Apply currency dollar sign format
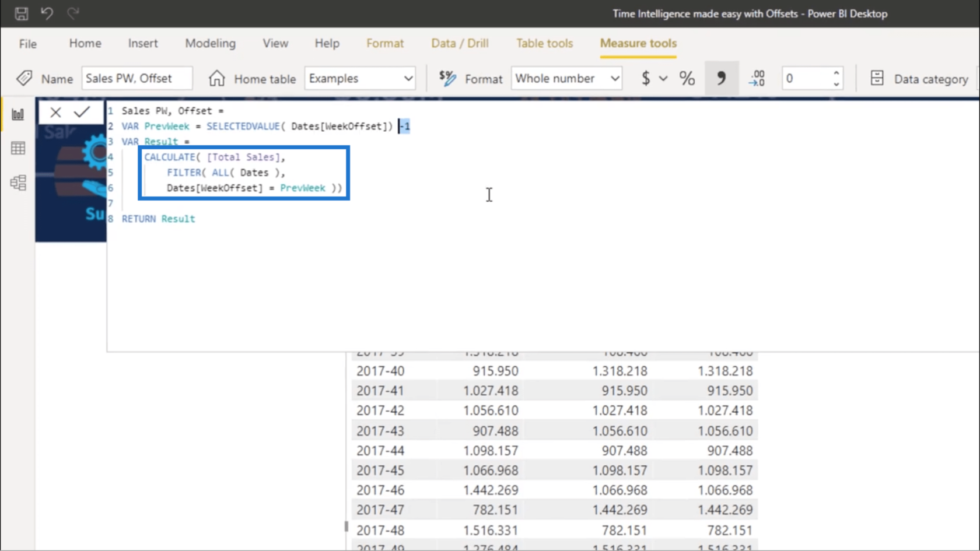This screenshot has height=551, width=980. pyautogui.click(x=645, y=78)
